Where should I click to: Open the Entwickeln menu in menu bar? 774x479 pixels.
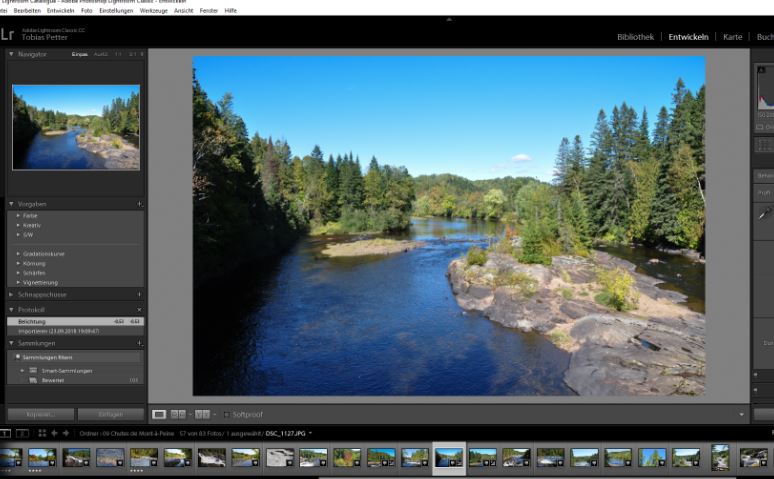(60, 10)
